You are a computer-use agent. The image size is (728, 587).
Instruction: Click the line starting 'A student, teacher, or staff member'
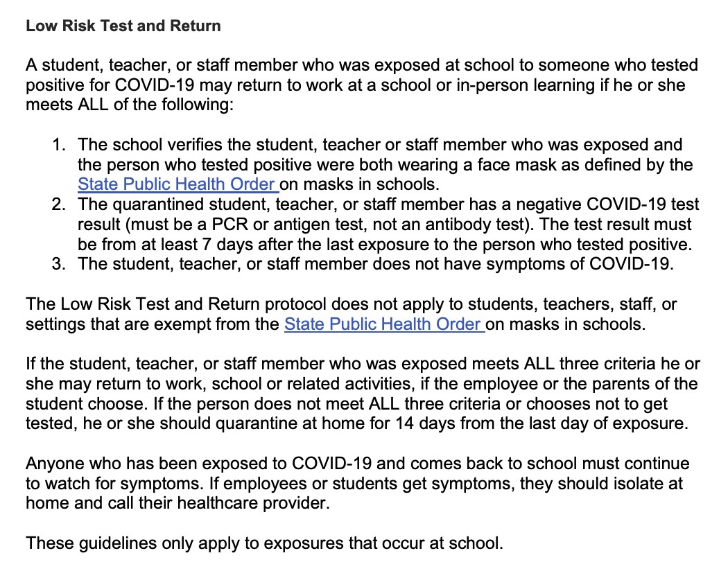(362, 65)
